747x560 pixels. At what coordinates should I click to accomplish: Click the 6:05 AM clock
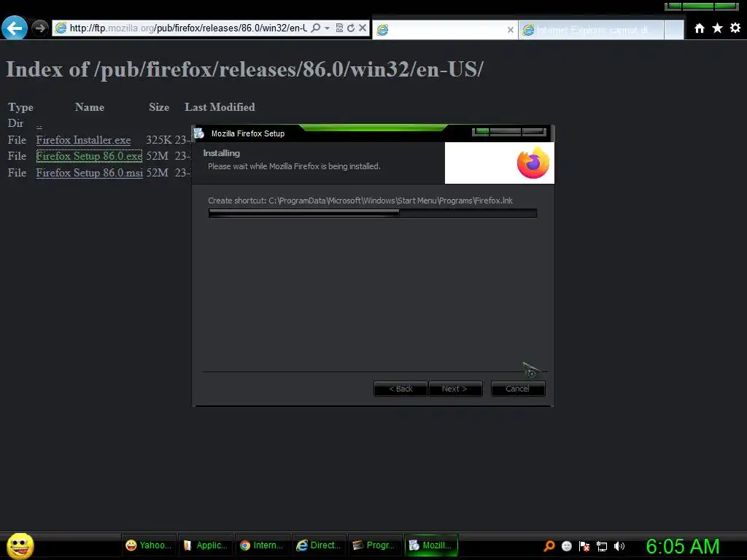[683, 546]
